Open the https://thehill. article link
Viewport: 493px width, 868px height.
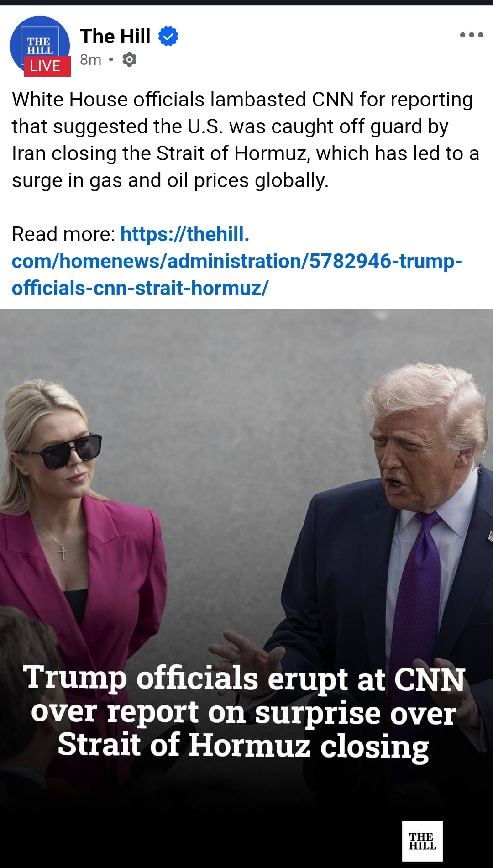(x=185, y=234)
